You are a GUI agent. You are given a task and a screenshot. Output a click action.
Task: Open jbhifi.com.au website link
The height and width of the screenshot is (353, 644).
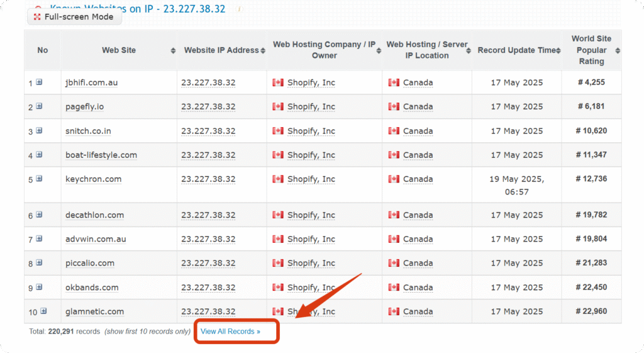coord(92,82)
